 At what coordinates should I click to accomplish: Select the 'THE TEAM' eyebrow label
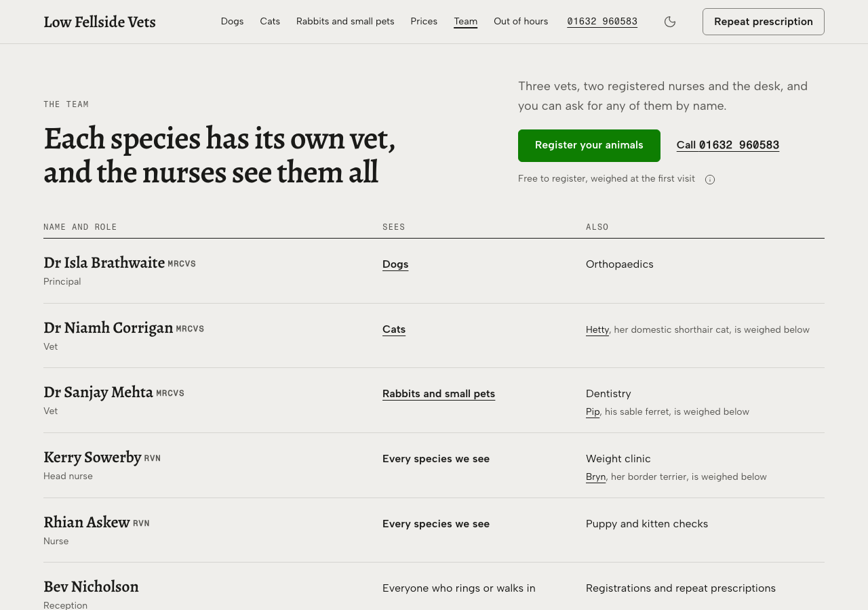tap(66, 104)
